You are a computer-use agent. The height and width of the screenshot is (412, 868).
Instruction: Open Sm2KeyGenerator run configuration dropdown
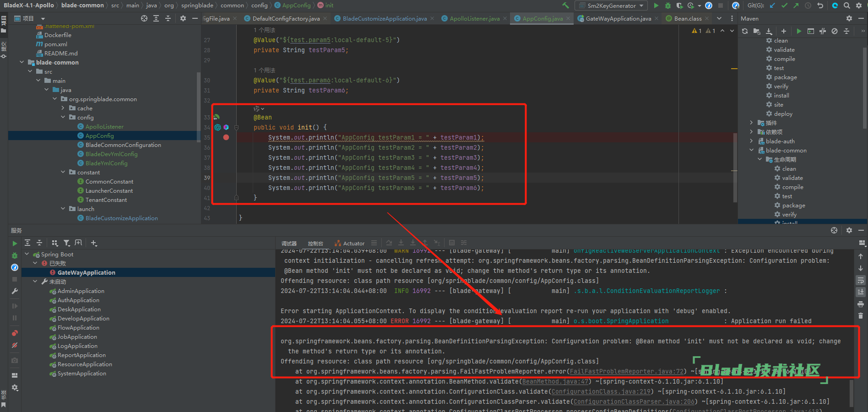coord(611,5)
